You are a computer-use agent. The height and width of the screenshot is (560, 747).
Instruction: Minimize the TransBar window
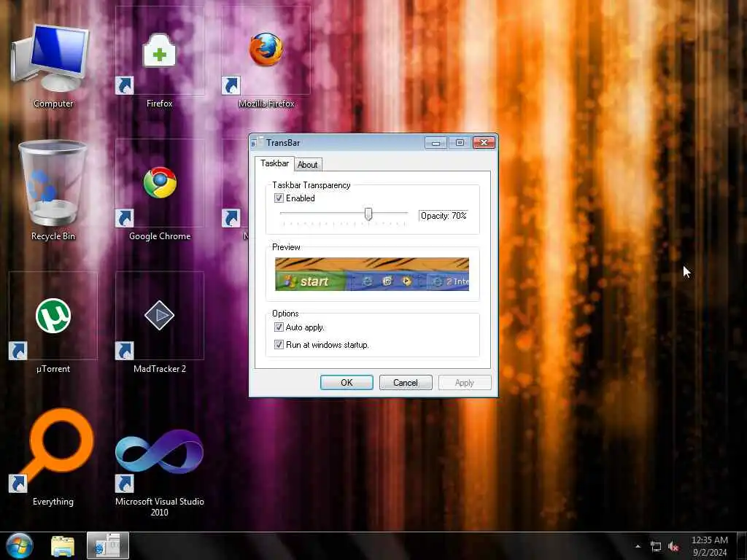(436, 142)
